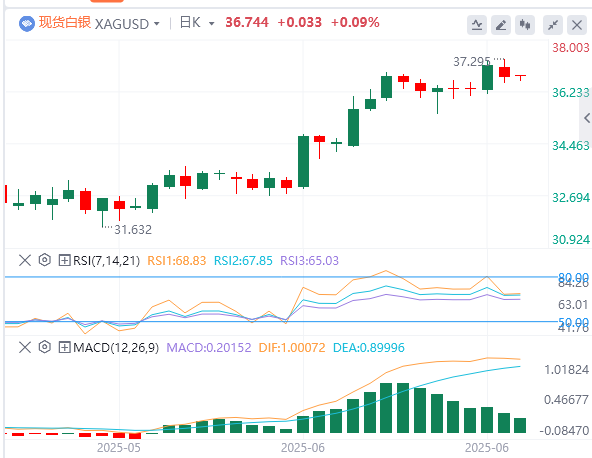
Task: Click the 38.003 price axis label
Action: point(570,48)
